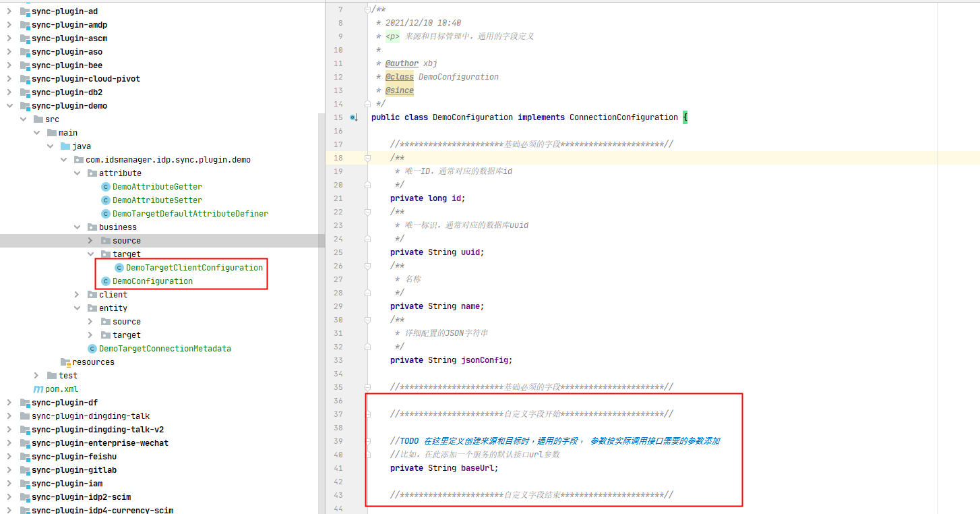980x514 pixels.
Task: Click the @author tag in the Javadoc
Action: [402, 63]
